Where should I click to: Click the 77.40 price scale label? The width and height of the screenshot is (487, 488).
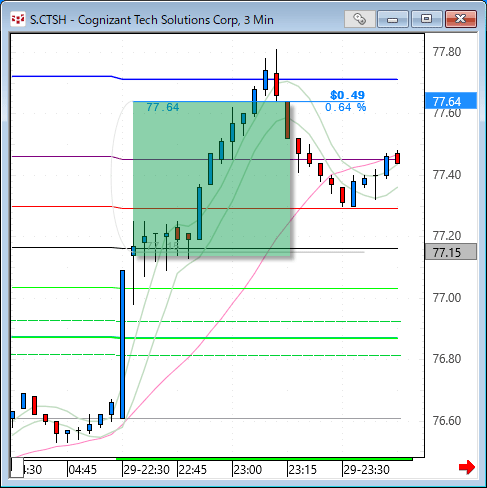click(x=447, y=175)
